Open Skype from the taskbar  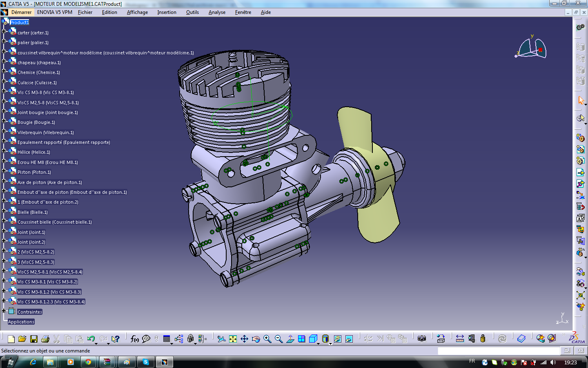pyautogui.click(x=146, y=362)
